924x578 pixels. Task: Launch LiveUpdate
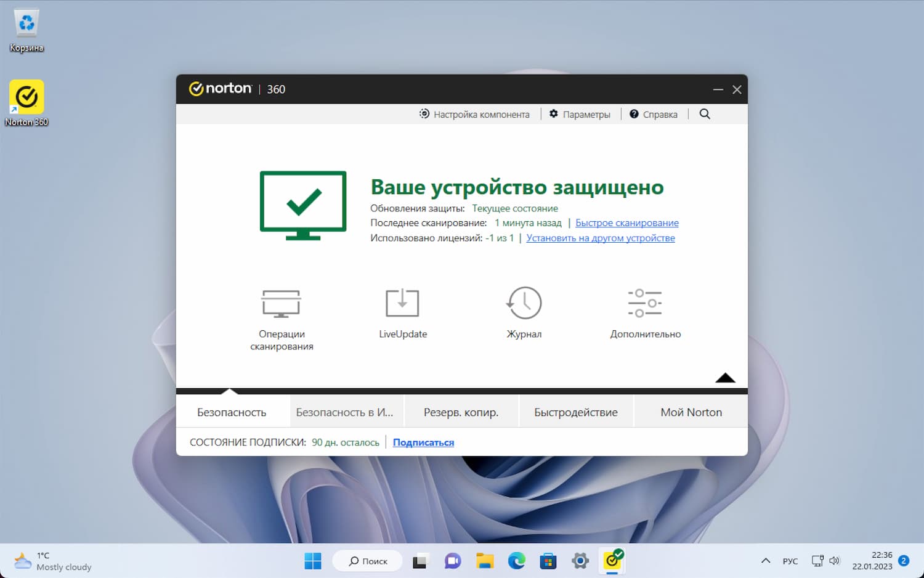tap(402, 311)
